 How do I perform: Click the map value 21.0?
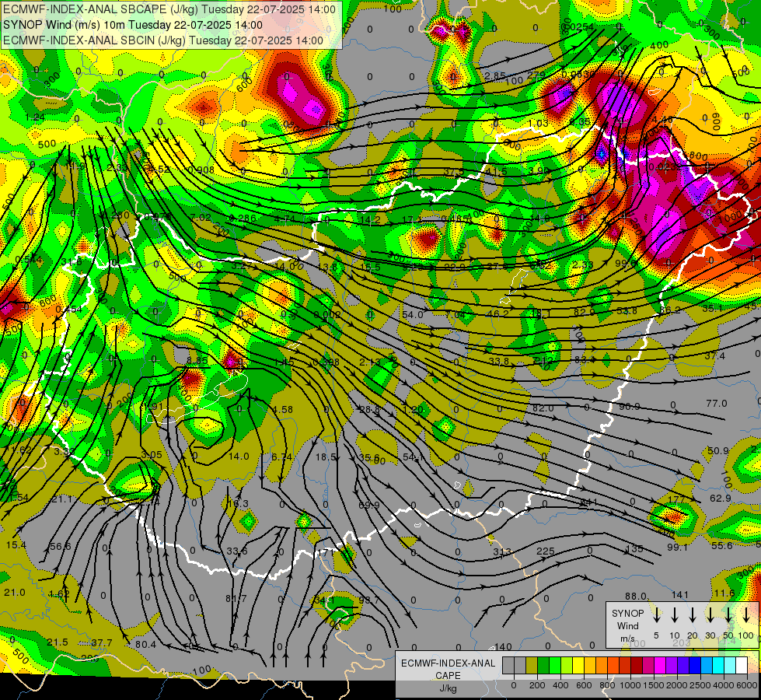point(15,593)
